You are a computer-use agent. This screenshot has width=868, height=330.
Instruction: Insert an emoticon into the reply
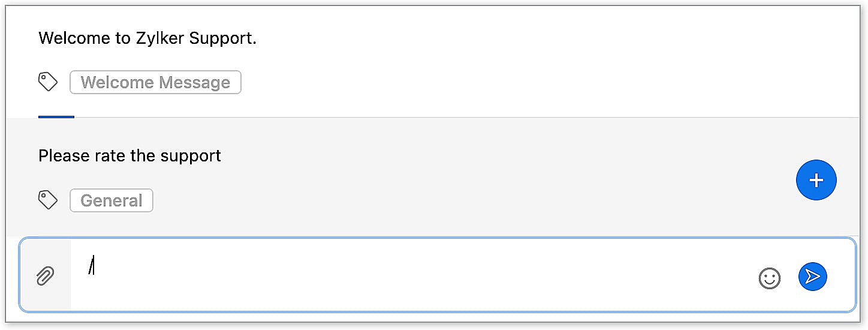769,278
